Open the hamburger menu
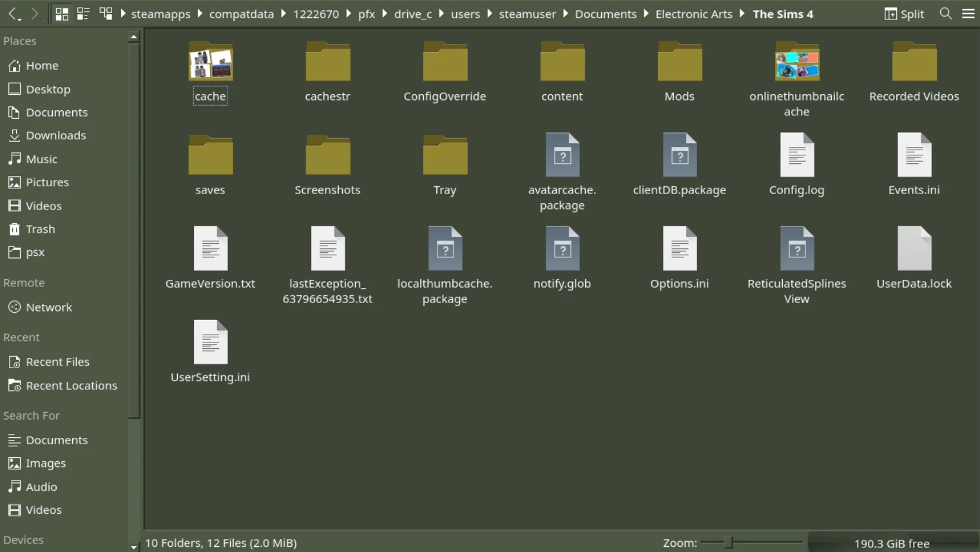The width and height of the screenshot is (980, 552). coord(968,14)
